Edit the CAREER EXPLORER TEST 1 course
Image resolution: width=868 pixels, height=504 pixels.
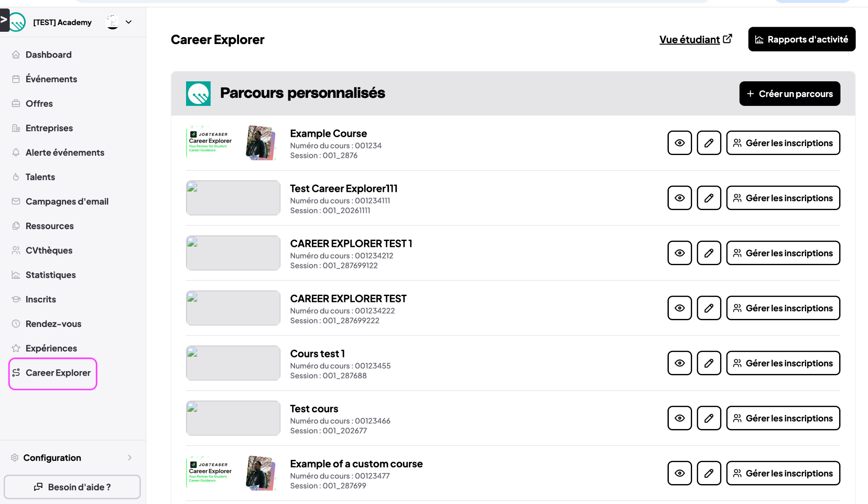[709, 253]
